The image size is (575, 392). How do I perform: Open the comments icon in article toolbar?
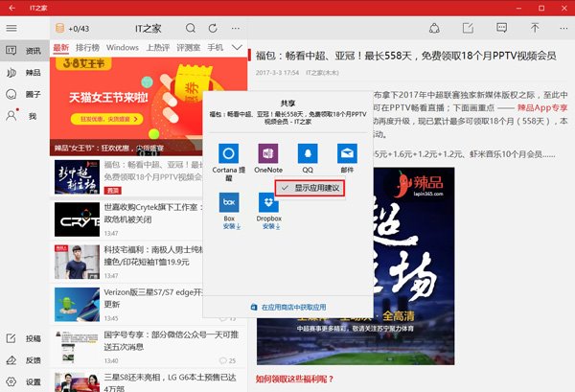click(x=501, y=28)
